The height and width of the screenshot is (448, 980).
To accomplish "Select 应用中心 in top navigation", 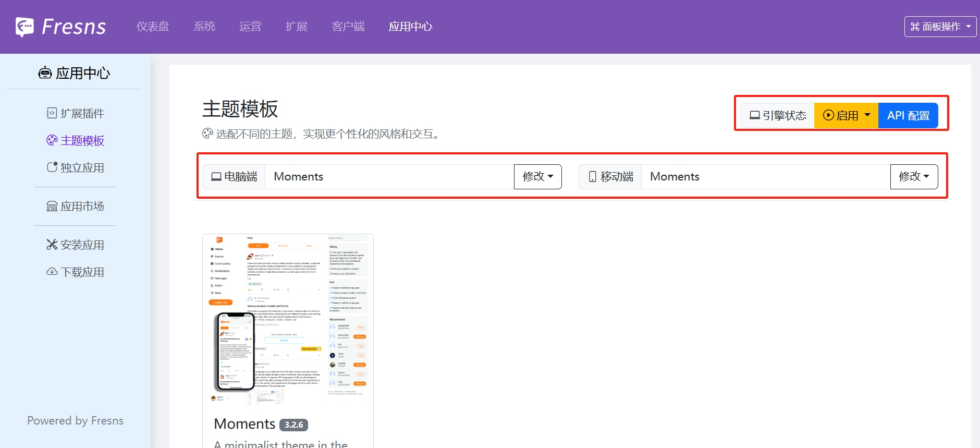I will click(411, 27).
